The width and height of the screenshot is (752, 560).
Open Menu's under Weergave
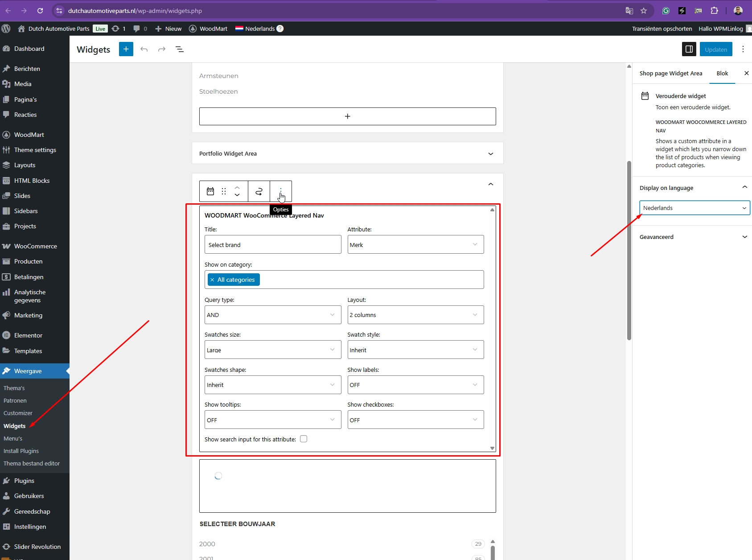[x=13, y=438]
